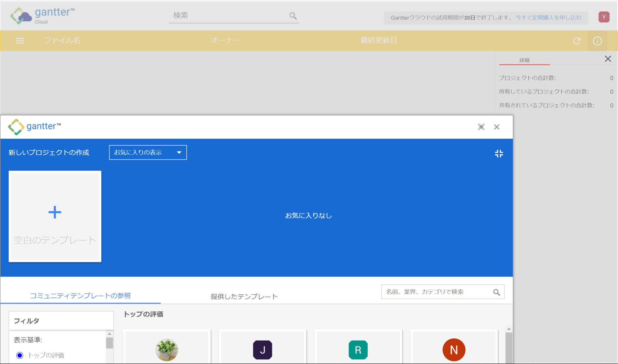Click the plant photo template thumbnail
The image size is (618, 364).
pyautogui.click(x=167, y=349)
